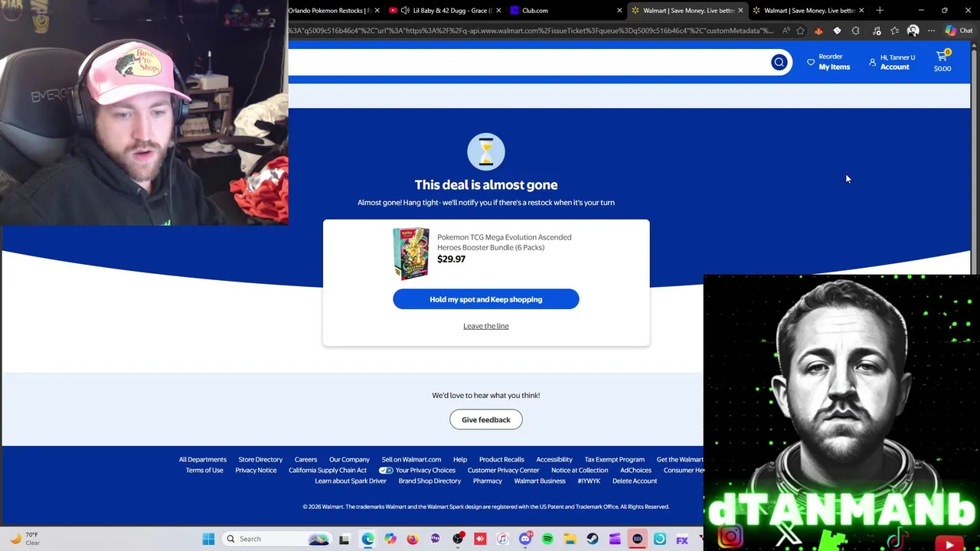Open a new browser tab
The width and height of the screenshot is (980, 551).
point(880,11)
